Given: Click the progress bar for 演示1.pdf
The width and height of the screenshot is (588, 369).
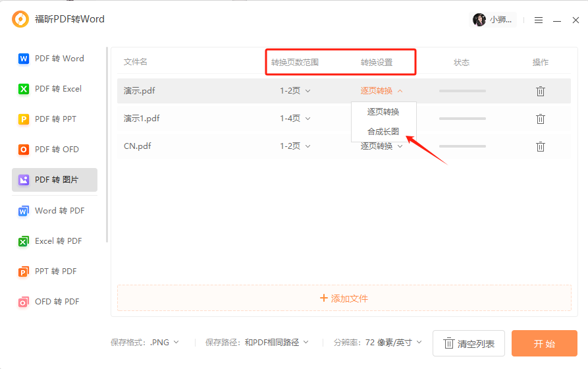Looking at the screenshot, I should click(462, 119).
